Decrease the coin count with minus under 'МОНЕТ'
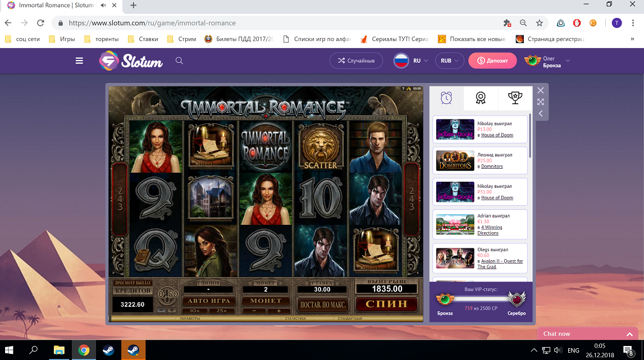 (254, 311)
